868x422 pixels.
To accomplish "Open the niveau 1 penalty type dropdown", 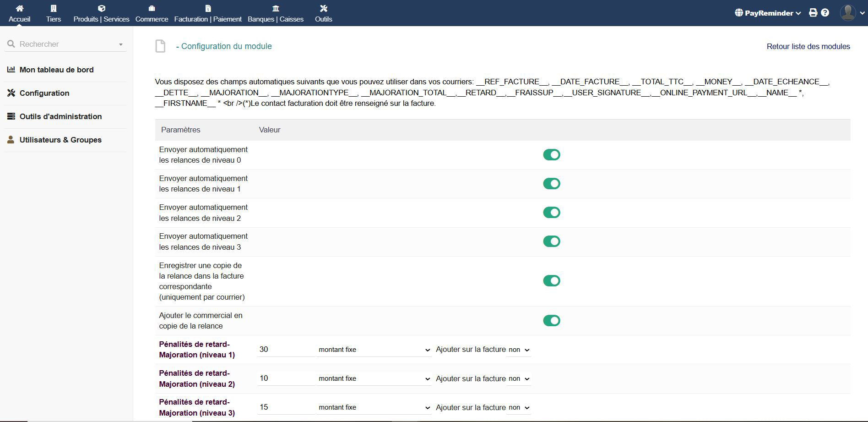I will point(374,350).
